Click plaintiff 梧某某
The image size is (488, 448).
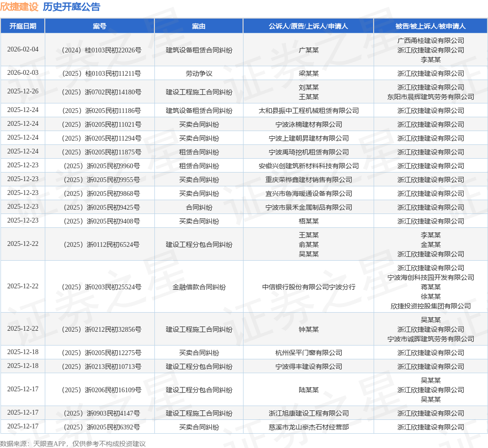[x=308, y=221]
